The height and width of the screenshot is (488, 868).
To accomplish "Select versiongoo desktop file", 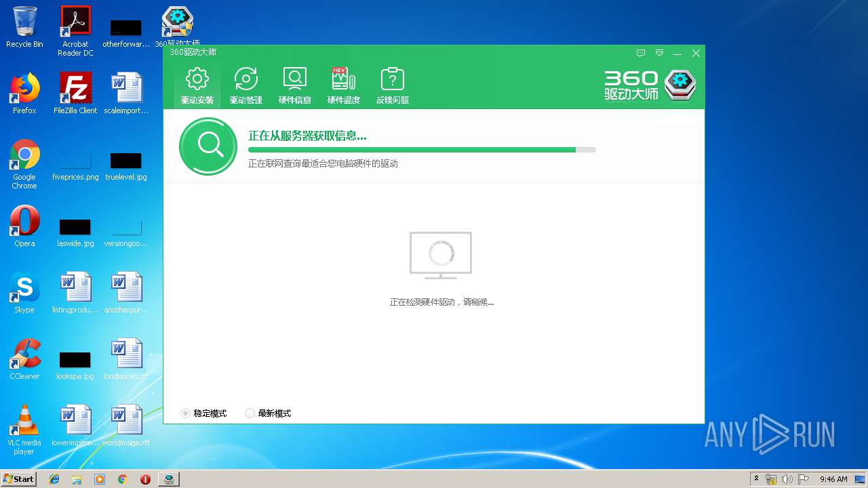I will tap(126, 232).
